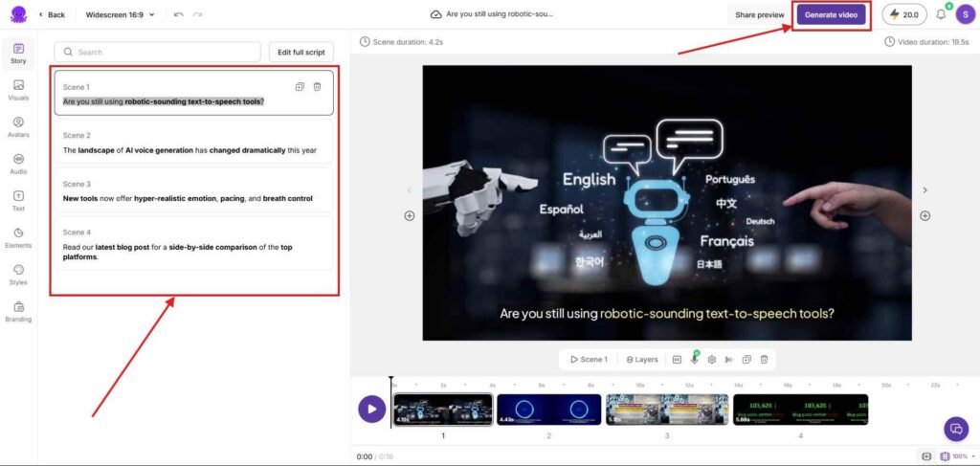Open the Branding panel in sidebar

coord(18,312)
